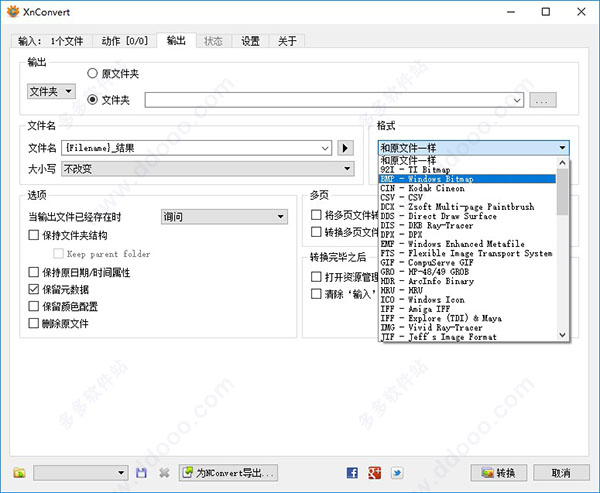
Task: Click scroll up arrow in format list
Action: coord(562,163)
